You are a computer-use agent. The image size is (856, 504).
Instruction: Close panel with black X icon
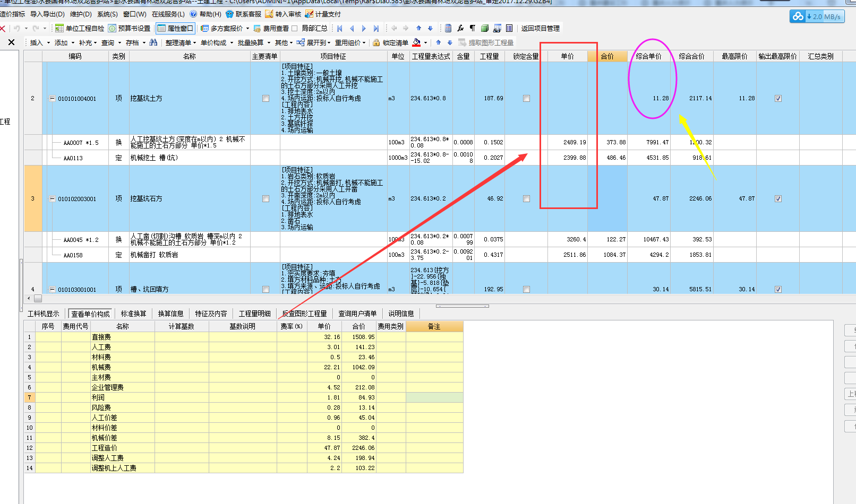tap(11, 42)
